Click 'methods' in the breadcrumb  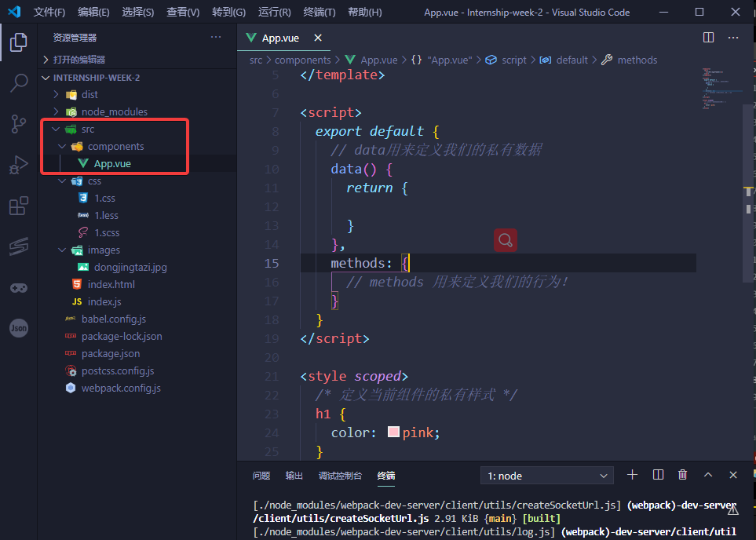pyautogui.click(x=637, y=60)
